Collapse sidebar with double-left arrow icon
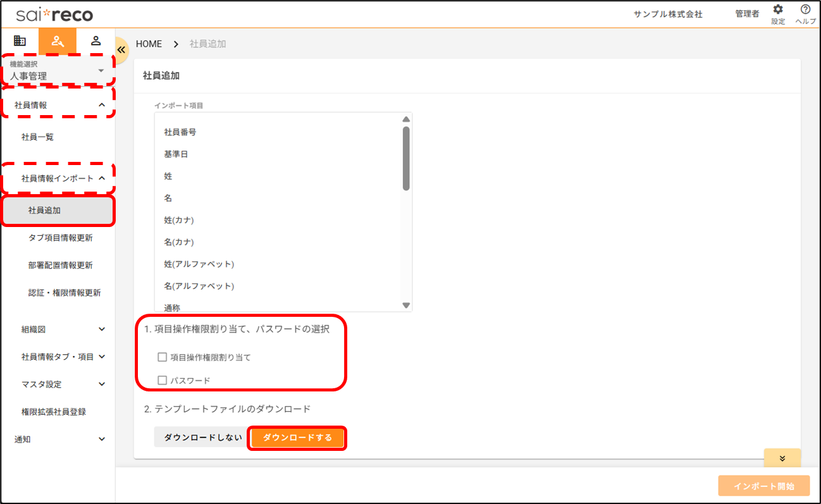The image size is (821, 504). [x=122, y=49]
